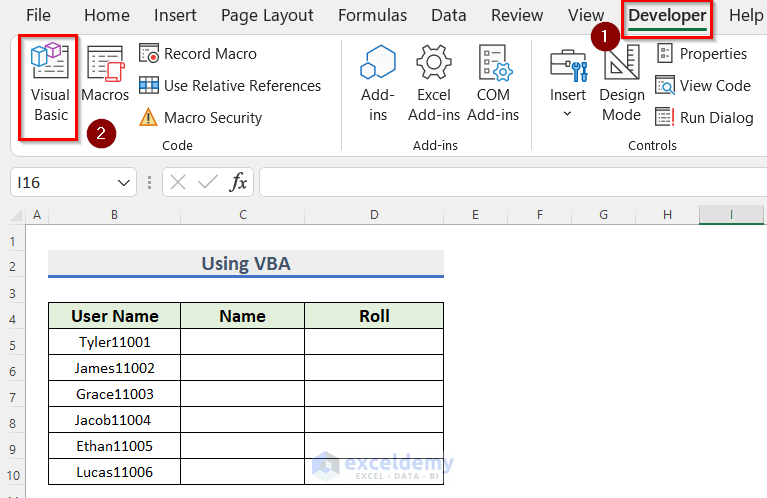Select cell containing Ethan11005
767x498 pixels.
(x=114, y=446)
